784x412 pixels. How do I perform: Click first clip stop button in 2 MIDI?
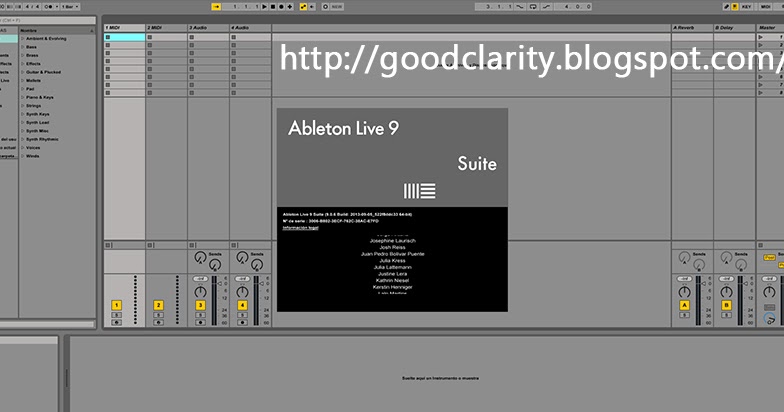tap(150, 37)
